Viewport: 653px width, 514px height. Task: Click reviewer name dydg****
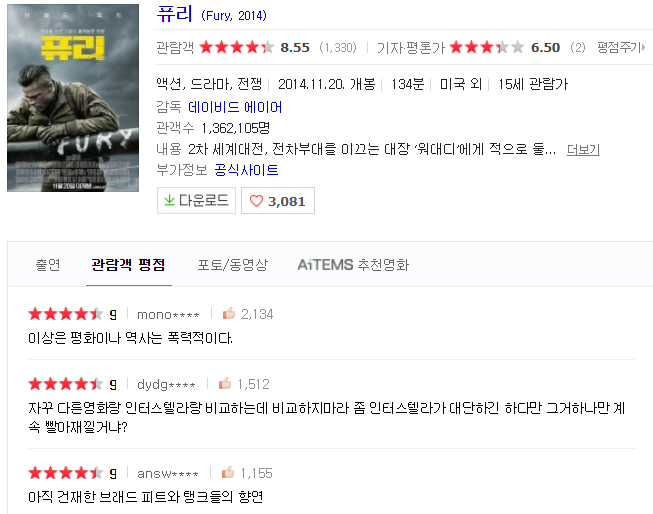[x=166, y=384]
